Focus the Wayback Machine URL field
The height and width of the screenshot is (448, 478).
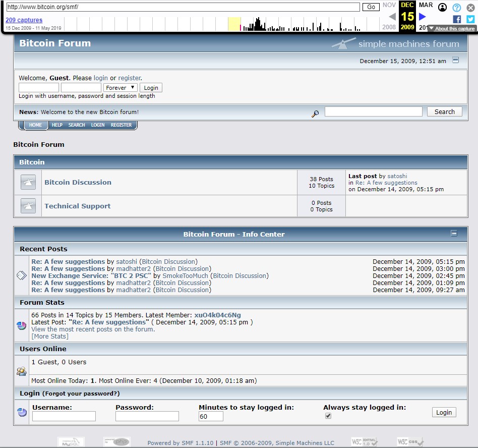(183, 7)
